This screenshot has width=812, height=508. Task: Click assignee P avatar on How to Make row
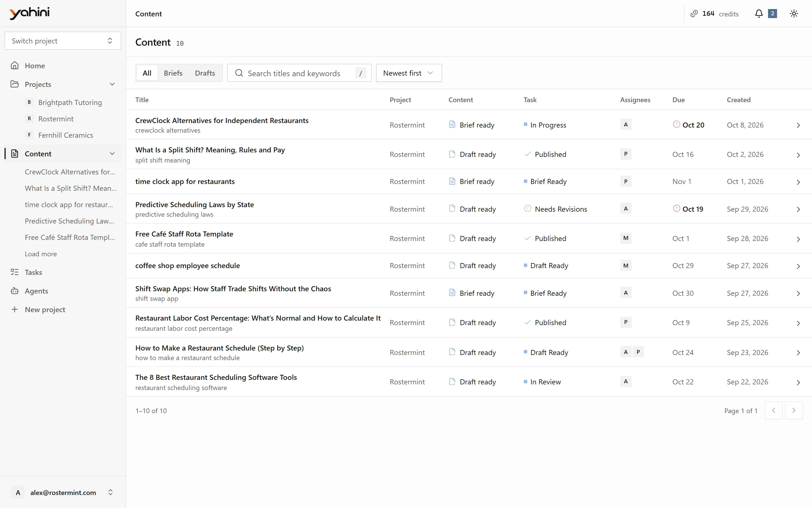click(638, 352)
